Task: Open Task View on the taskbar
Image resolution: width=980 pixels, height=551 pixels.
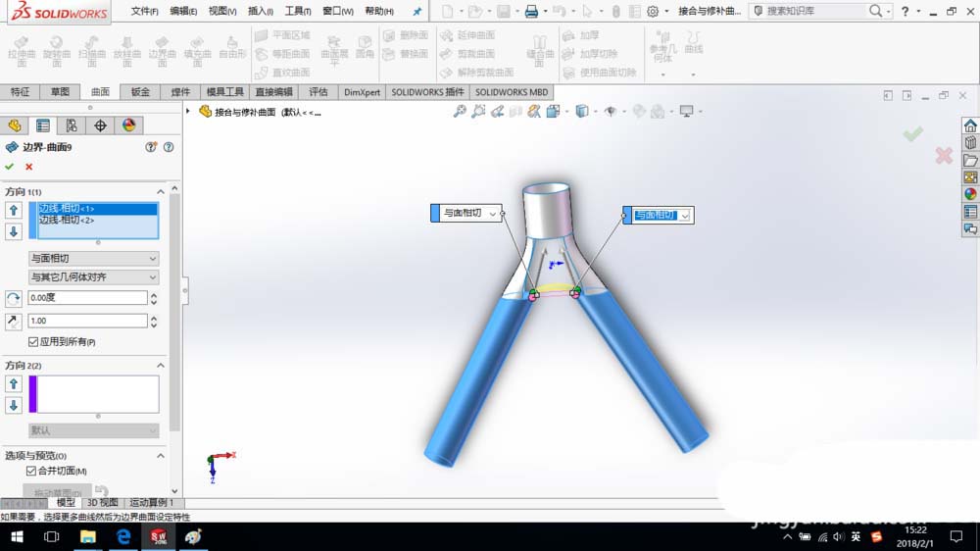Action: click(x=52, y=536)
